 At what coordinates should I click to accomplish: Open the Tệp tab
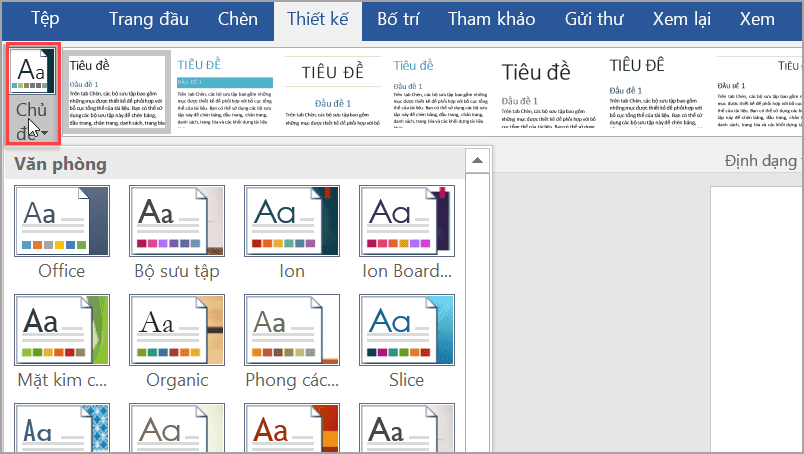45,19
